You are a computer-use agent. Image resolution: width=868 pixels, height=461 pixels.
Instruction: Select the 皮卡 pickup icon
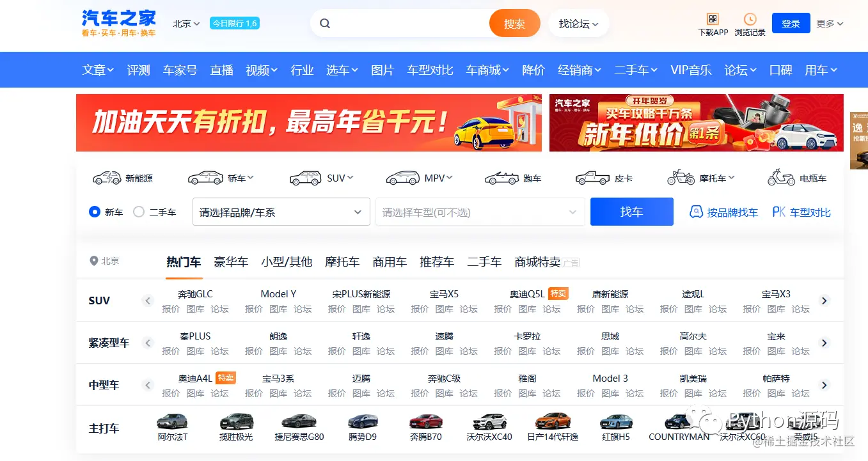point(592,178)
